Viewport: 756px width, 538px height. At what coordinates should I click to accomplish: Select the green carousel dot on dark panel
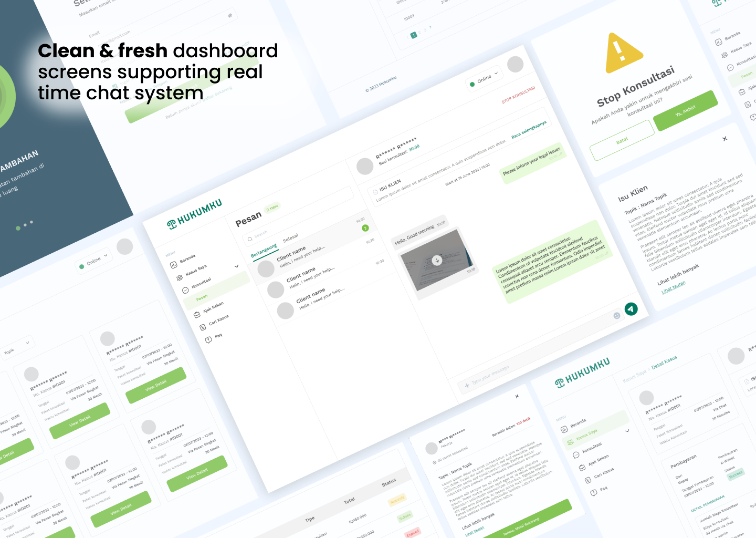point(18,228)
